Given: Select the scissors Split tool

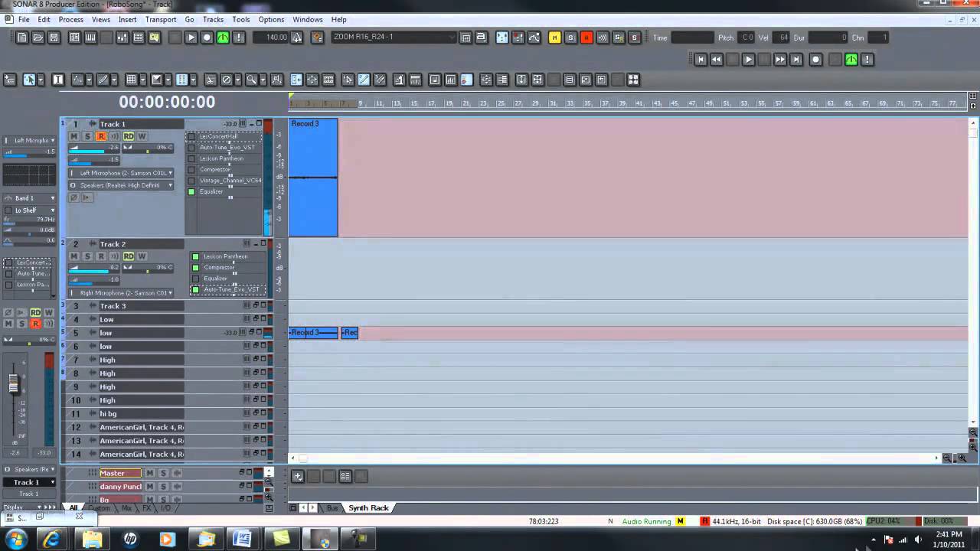Looking at the screenshot, I should (x=211, y=80).
